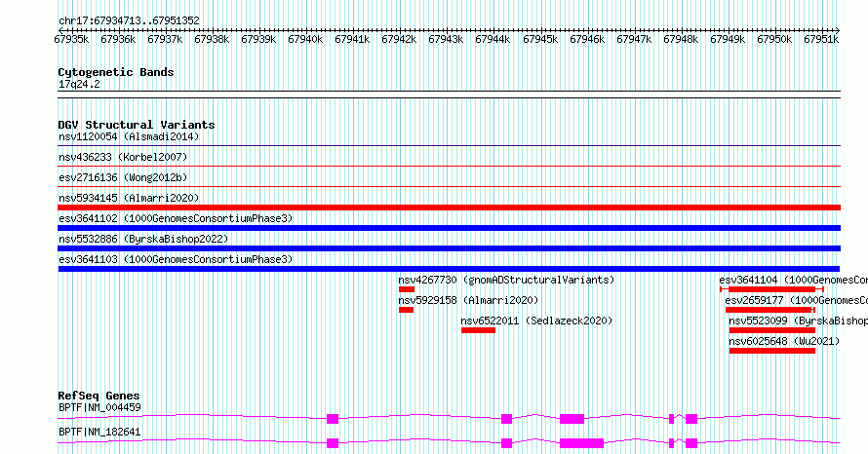The height and width of the screenshot is (454, 868).
Task: Click the red bar under nsv5523099
Action: (x=772, y=330)
